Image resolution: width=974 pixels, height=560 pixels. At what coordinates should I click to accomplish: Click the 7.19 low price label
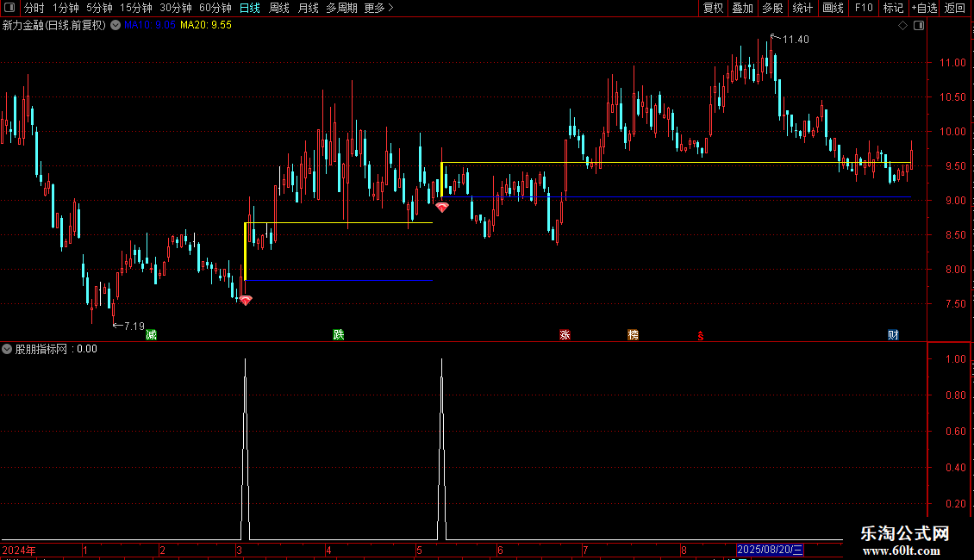(x=134, y=326)
